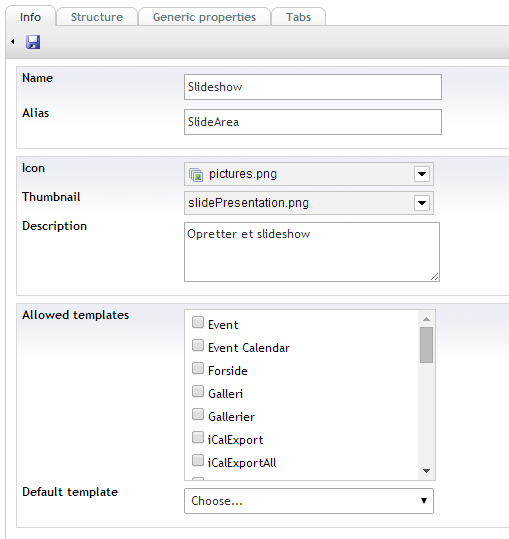Focus the Alias field containing SlideArea
Image resolution: width=509 pixels, height=539 pixels.
point(313,122)
